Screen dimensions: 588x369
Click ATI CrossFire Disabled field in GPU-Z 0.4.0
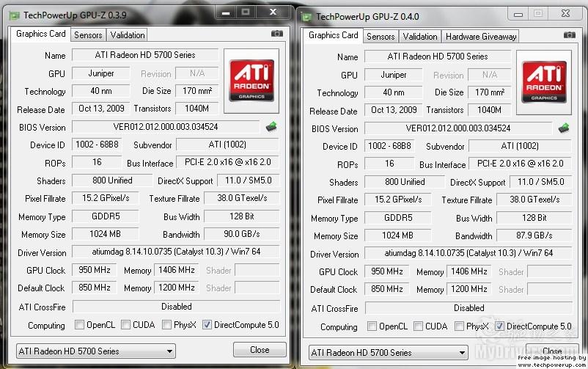468,308
